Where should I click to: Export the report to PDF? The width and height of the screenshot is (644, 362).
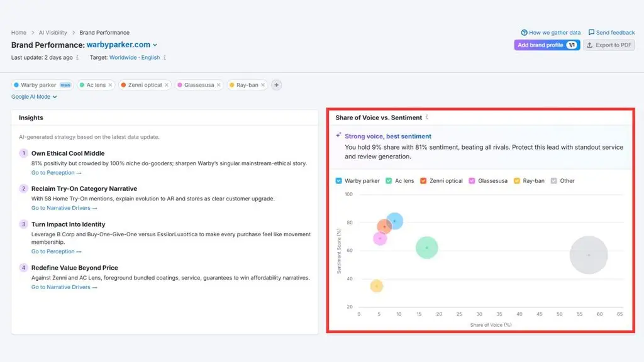coord(609,45)
